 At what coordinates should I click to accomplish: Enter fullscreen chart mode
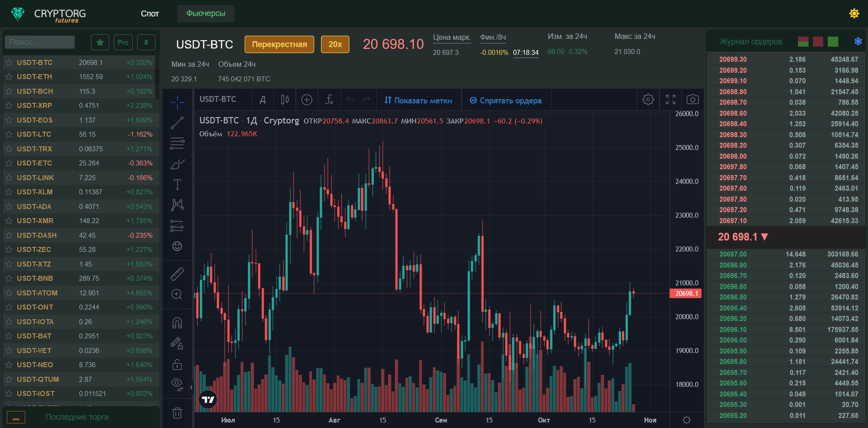670,100
